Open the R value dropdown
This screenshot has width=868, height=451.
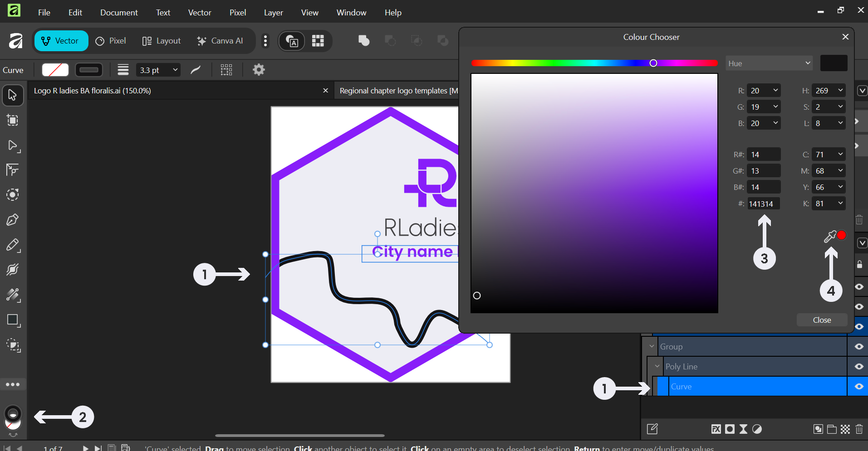point(775,91)
